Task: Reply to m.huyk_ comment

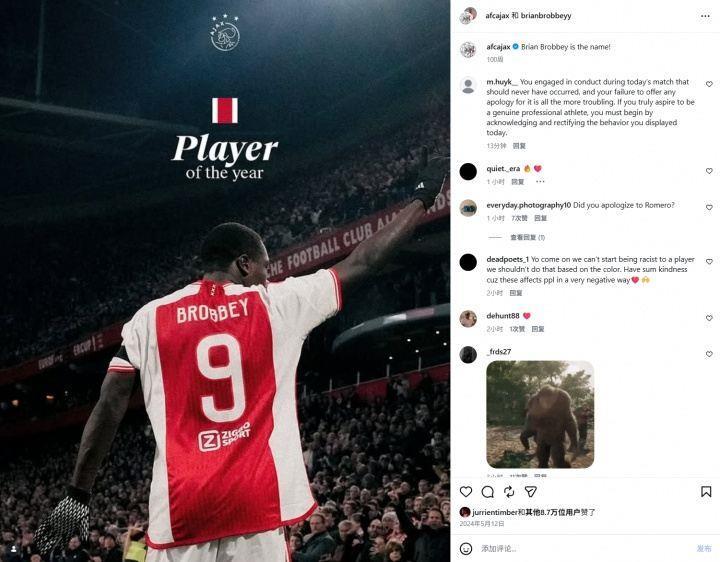Action: [x=519, y=146]
